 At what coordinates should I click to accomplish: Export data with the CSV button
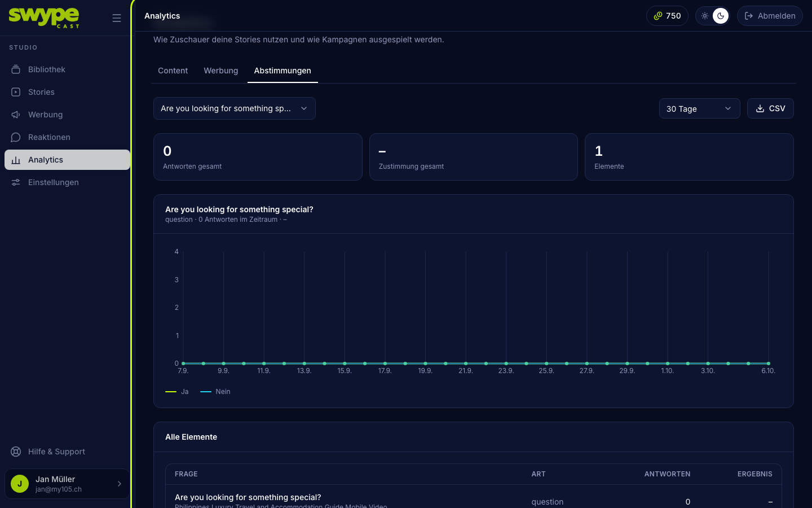(x=770, y=108)
